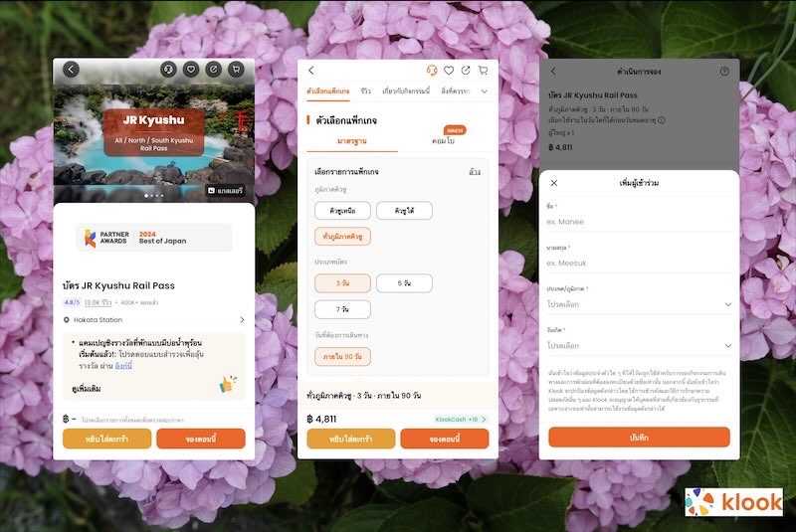The height and width of the screenshot is (532, 796).
Task: Tap the share icon on package options screen
Action: pyautogui.click(x=466, y=71)
